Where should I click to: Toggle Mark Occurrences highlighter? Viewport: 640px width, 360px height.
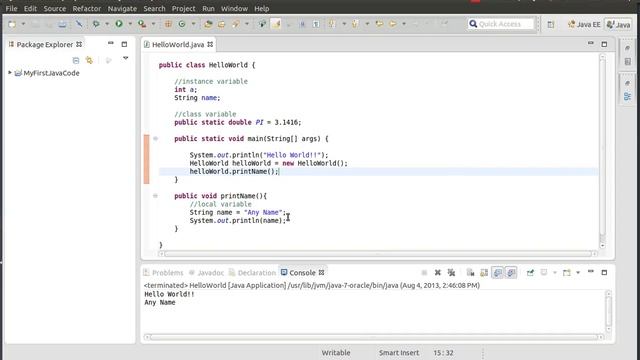[276, 24]
